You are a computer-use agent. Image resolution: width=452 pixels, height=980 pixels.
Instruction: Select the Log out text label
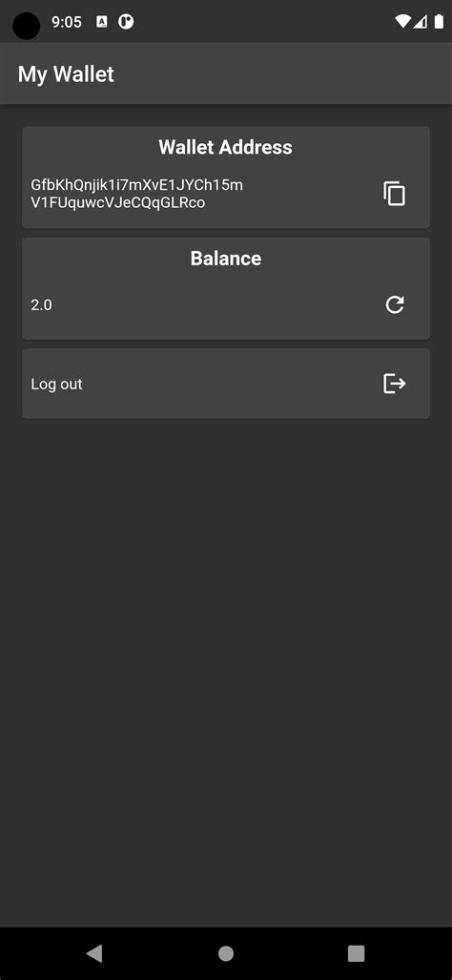pos(57,384)
